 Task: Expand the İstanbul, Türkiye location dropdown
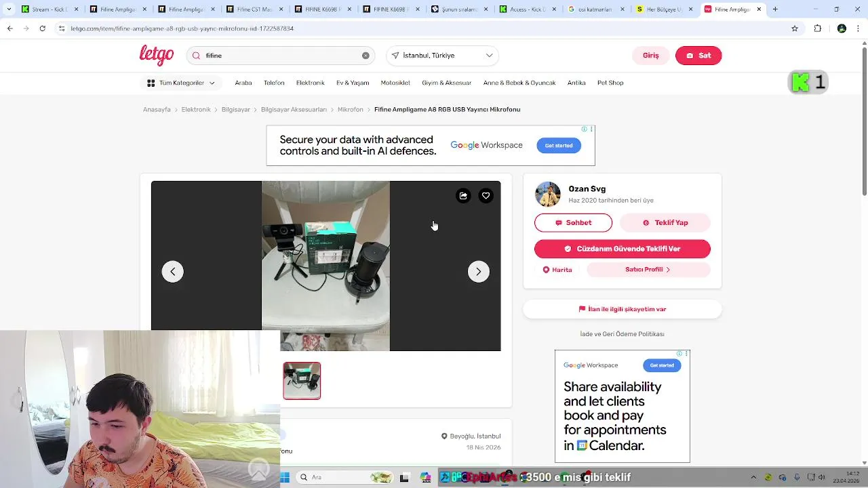(442, 56)
